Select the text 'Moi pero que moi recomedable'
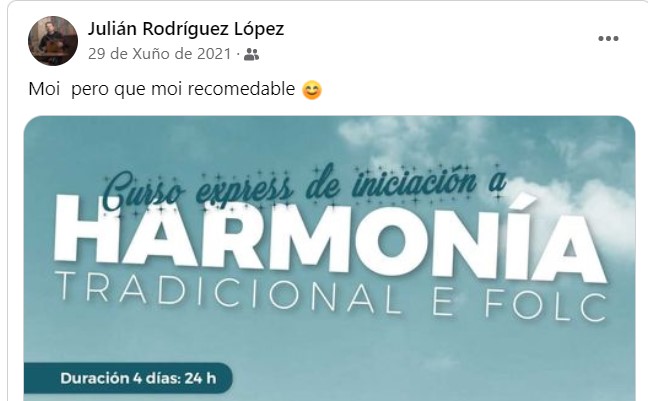 162,89
